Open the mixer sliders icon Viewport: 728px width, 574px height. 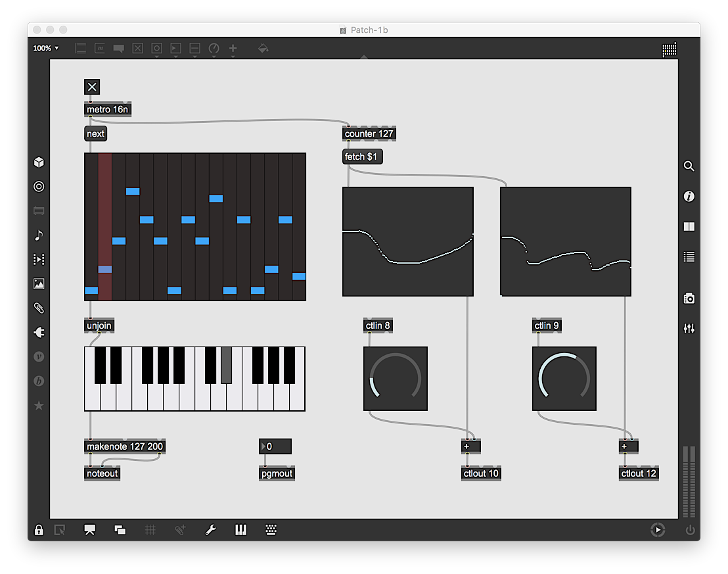pos(689,329)
